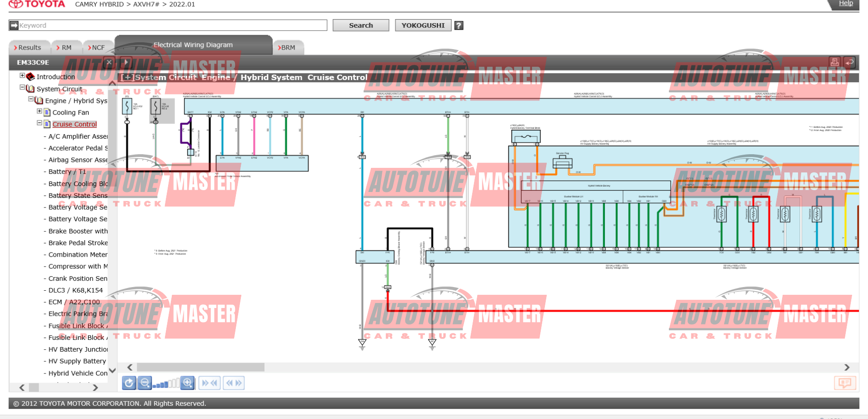868x419 pixels.
Task: Collapse the System Circuit tree node
Action: [x=22, y=87]
